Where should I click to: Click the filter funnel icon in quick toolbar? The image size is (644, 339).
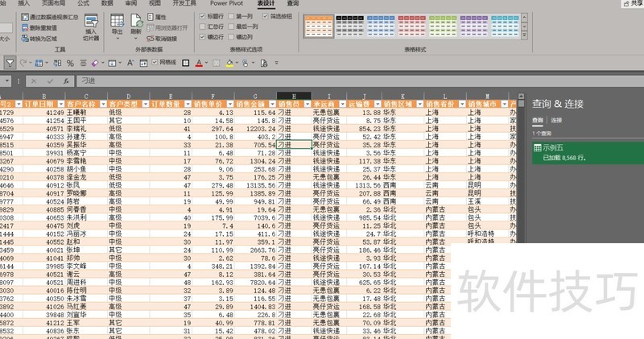9,62
